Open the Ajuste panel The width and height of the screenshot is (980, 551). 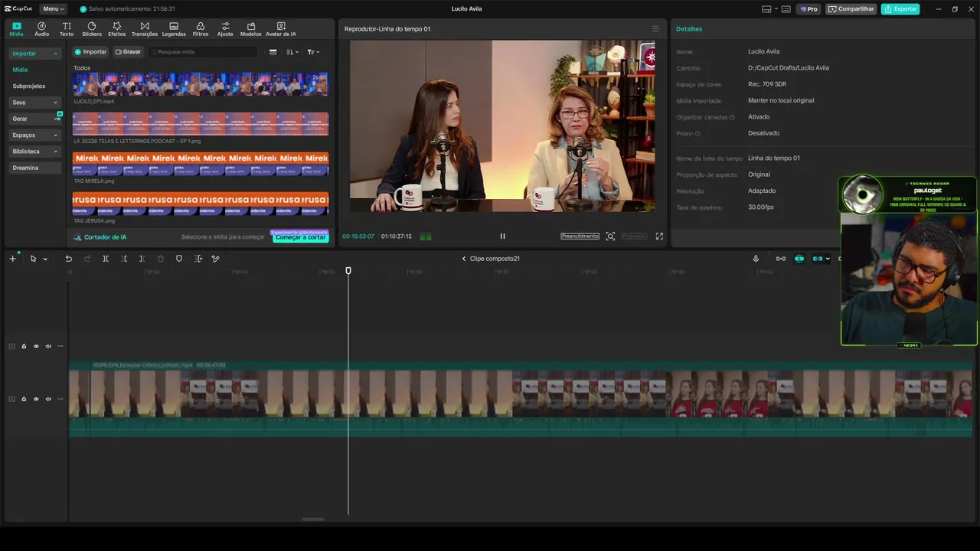click(x=225, y=29)
